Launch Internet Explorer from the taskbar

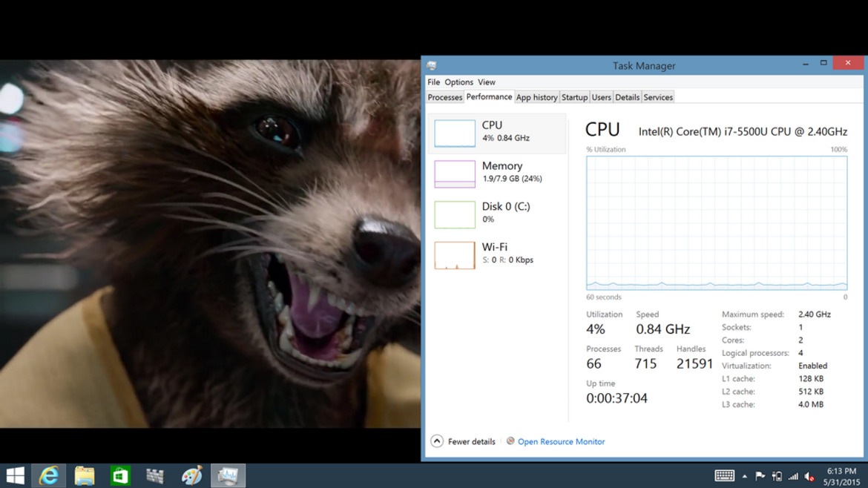[x=49, y=475]
